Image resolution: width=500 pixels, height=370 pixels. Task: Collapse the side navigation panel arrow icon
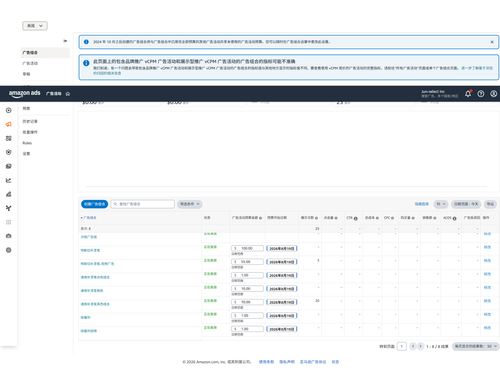65,41
